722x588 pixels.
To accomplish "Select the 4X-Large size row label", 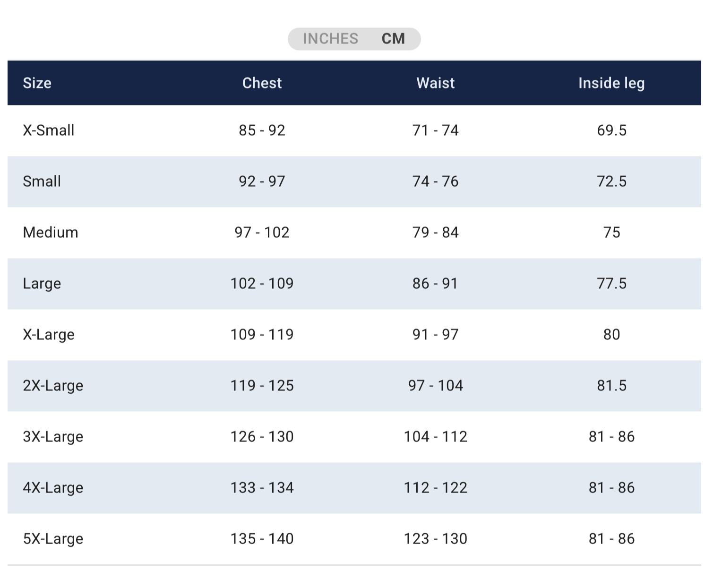I will click(x=53, y=488).
